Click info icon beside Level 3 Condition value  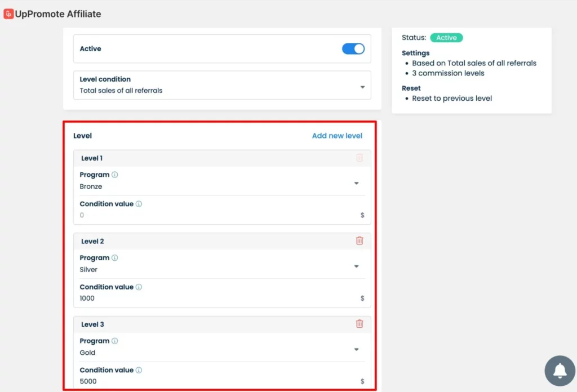click(x=139, y=370)
